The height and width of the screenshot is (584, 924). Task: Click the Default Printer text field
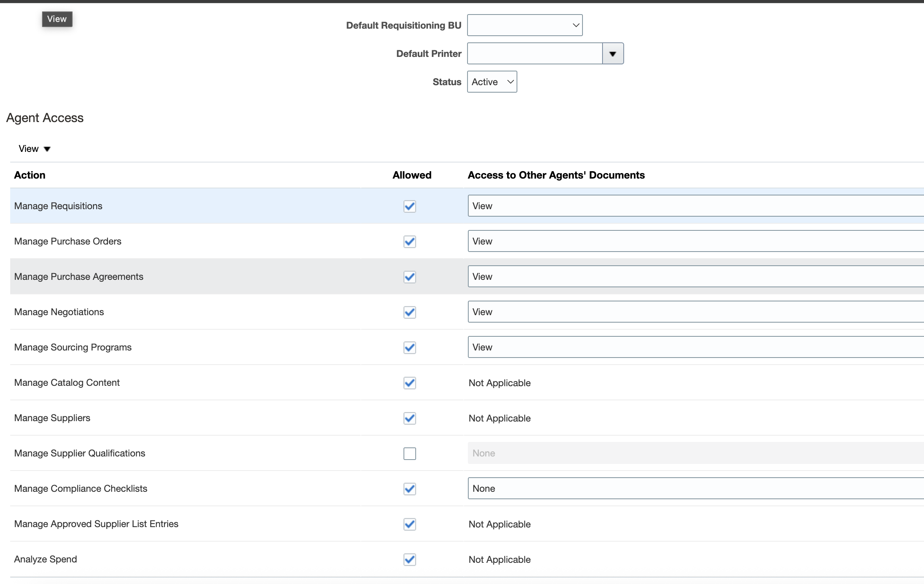pos(535,54)
